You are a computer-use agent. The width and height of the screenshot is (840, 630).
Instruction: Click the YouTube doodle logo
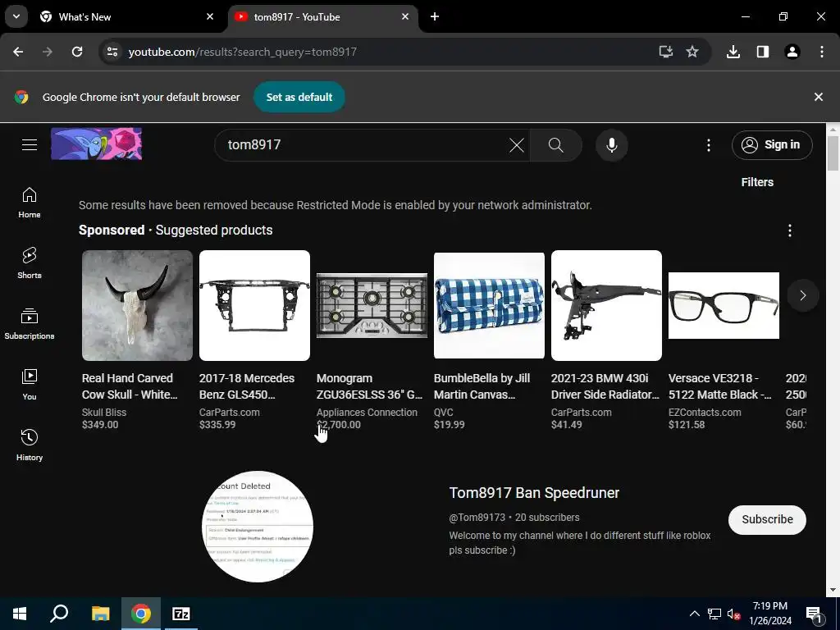click(x=97, y=144)
